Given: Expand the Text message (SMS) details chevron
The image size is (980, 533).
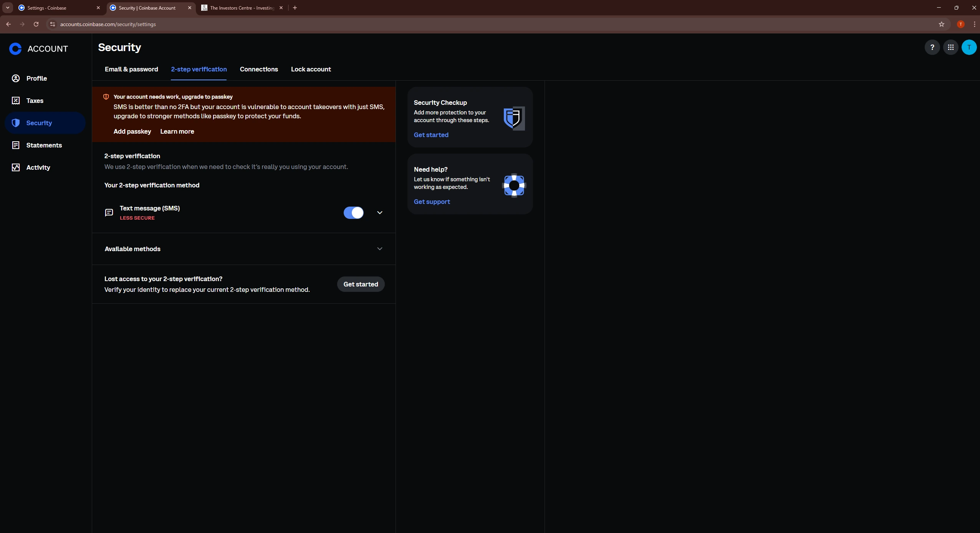Looking at the screenshot, I should click(380, 213).
